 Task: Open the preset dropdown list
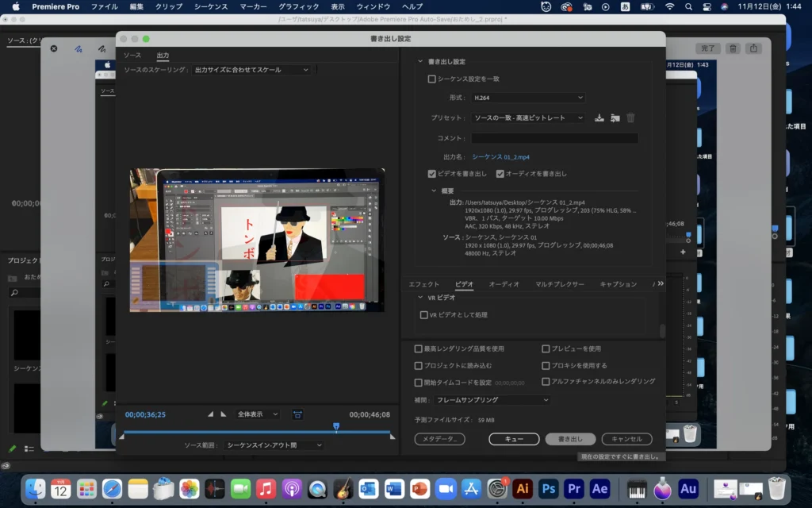pyautogui.click(x=527, y=117)
